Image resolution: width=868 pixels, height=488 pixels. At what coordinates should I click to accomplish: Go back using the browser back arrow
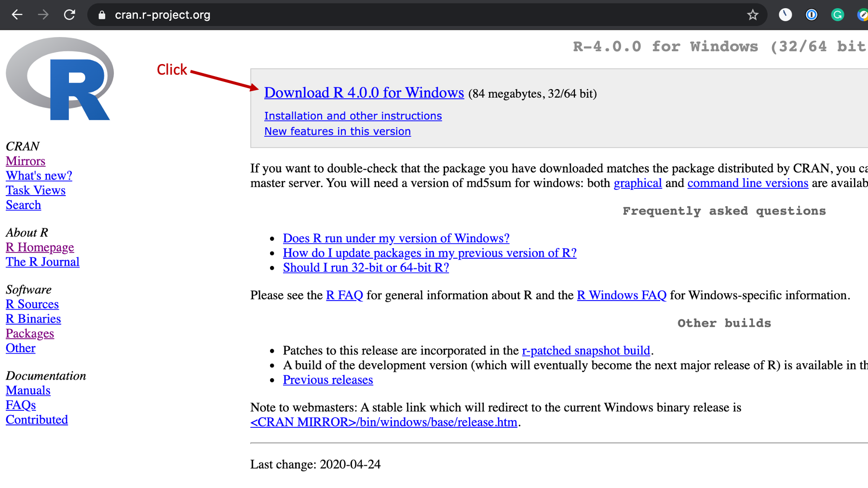point(17,15)
